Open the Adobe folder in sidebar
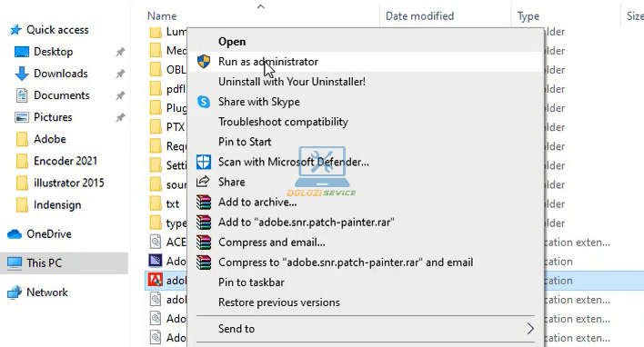The width and height of the screenshot is (644, 347). pos(50,139)
